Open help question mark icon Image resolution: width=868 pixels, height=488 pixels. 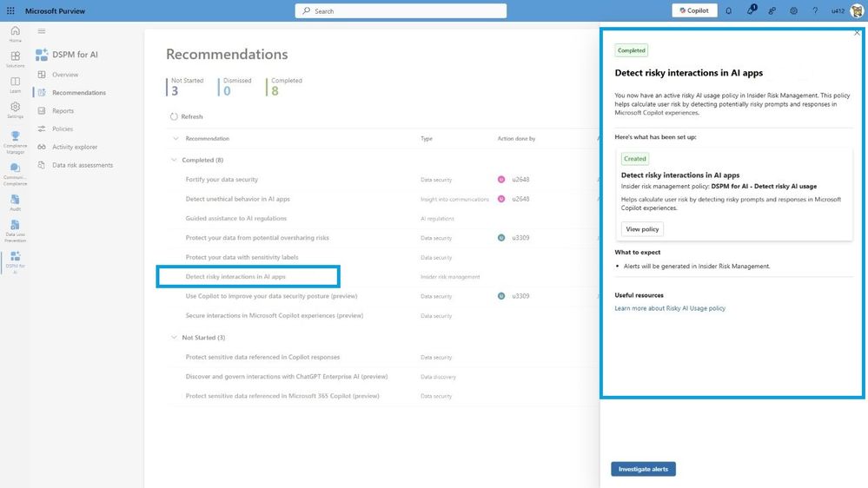click(x=815, y=10)
